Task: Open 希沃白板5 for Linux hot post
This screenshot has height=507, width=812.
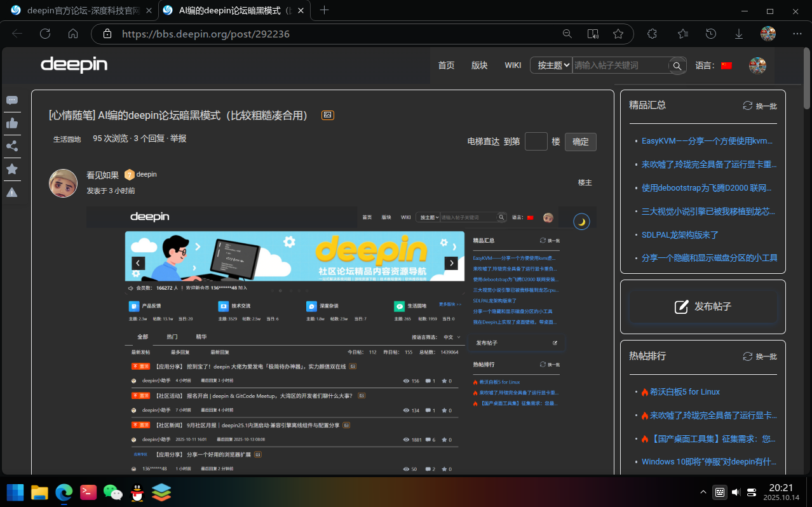Action: pyautogui.click(x=685, y=392)
